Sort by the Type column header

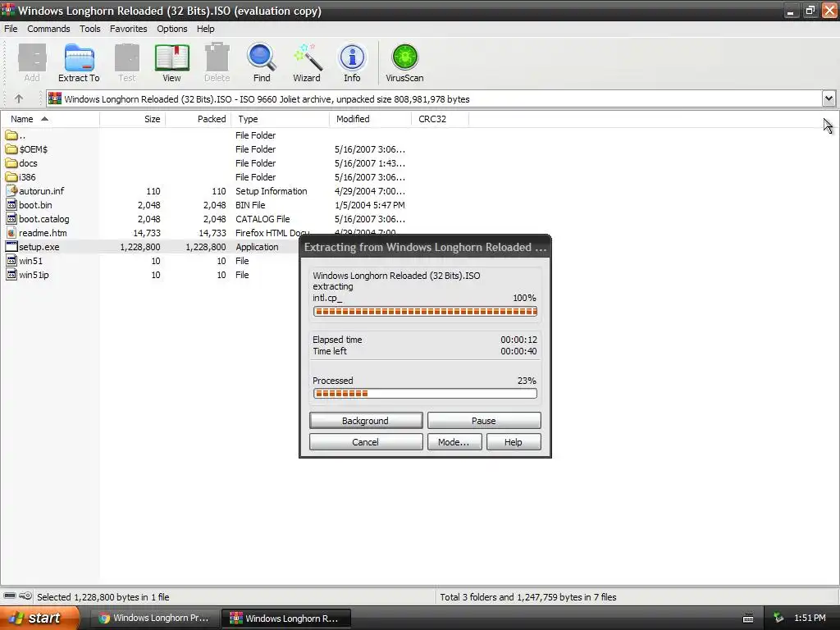point(281,119)
